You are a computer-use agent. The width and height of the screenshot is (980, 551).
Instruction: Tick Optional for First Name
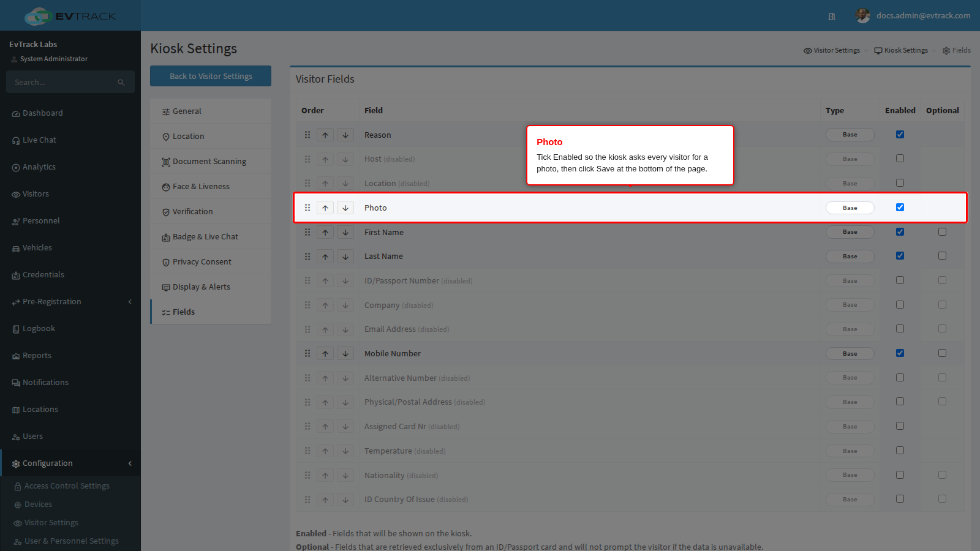[x=942, y=232]
